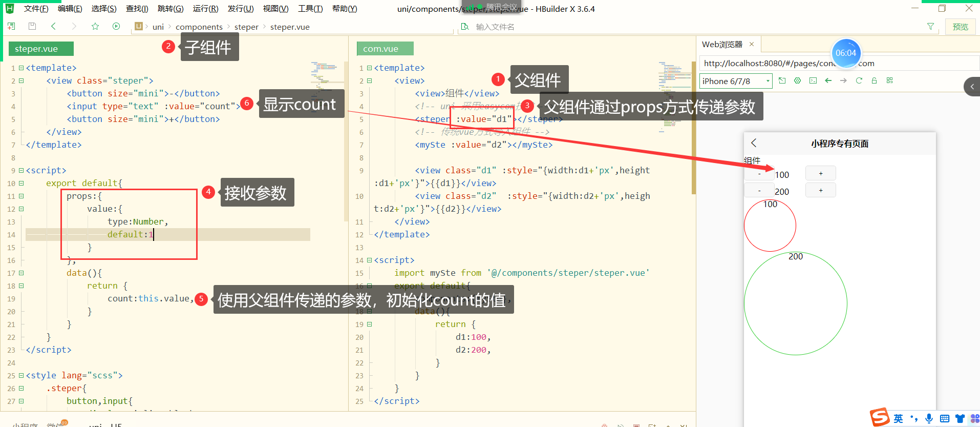Screen dimensions: 980x427
Task: Open the 选择(S) menu
Action: [104, 9]
